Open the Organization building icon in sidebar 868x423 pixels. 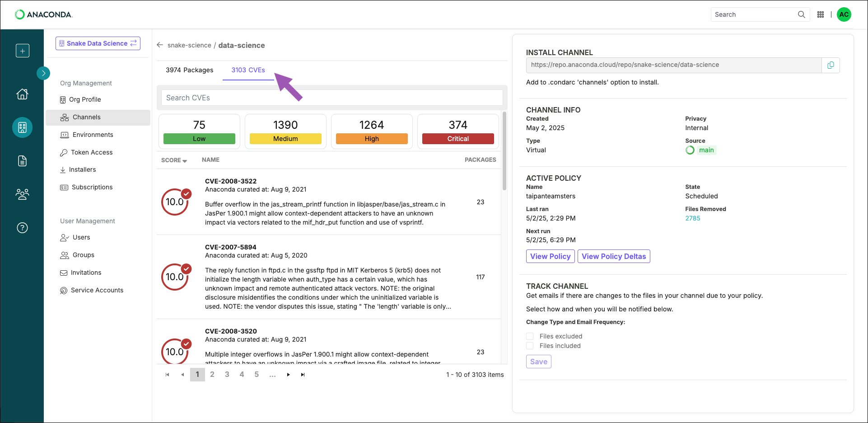click(23, 127)
